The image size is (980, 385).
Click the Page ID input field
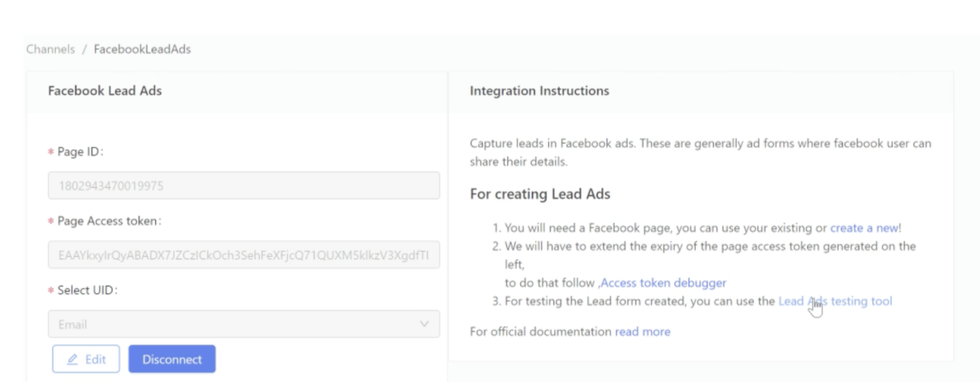pyautogui.click(x=244, y=186)
